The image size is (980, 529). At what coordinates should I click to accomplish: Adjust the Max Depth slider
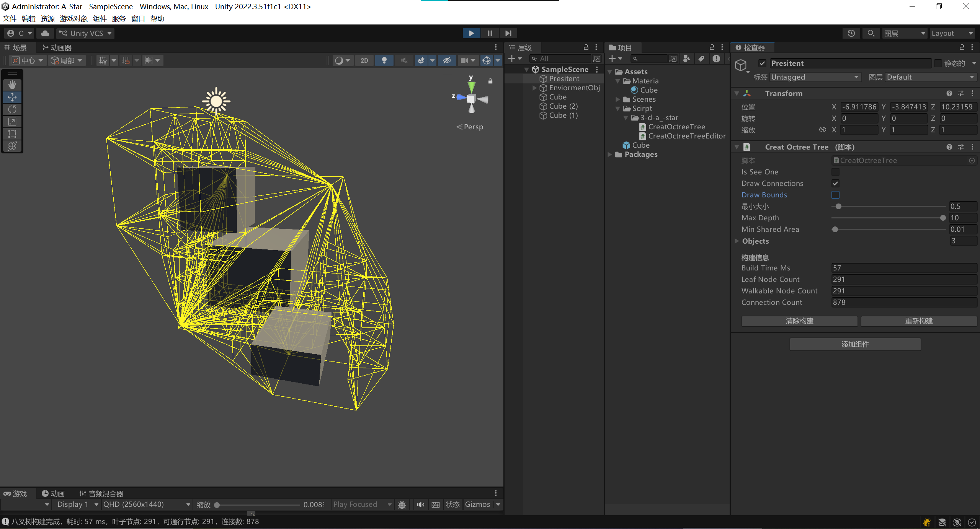click(943, 218)
